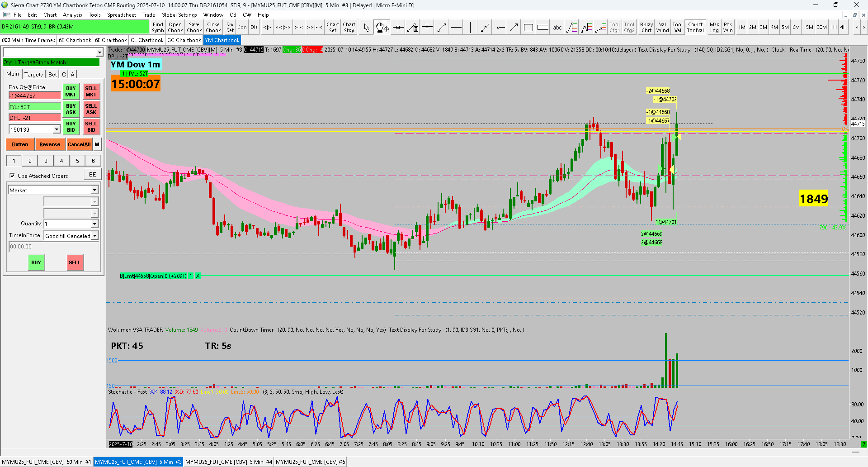Screen dimensions: 868x467
Task: Click the Reverse position button
Action: point(50,145)
